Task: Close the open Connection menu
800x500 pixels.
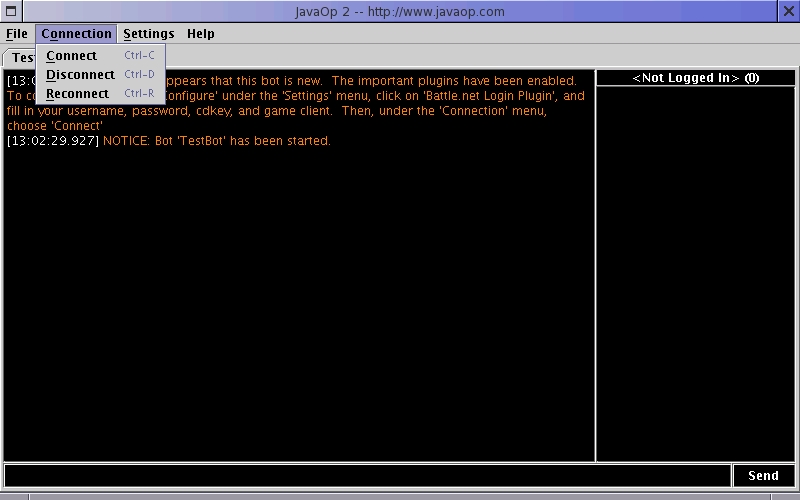Action: (x=77, y=34)
